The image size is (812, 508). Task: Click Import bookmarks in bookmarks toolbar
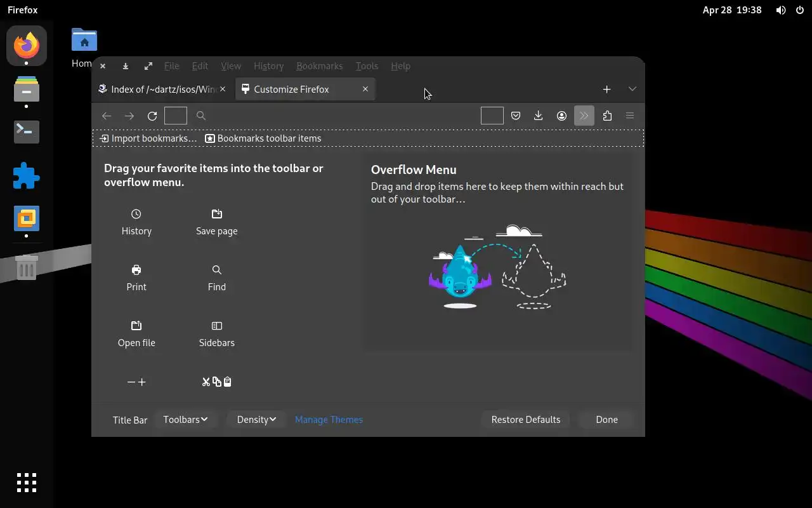coord(148,138)
